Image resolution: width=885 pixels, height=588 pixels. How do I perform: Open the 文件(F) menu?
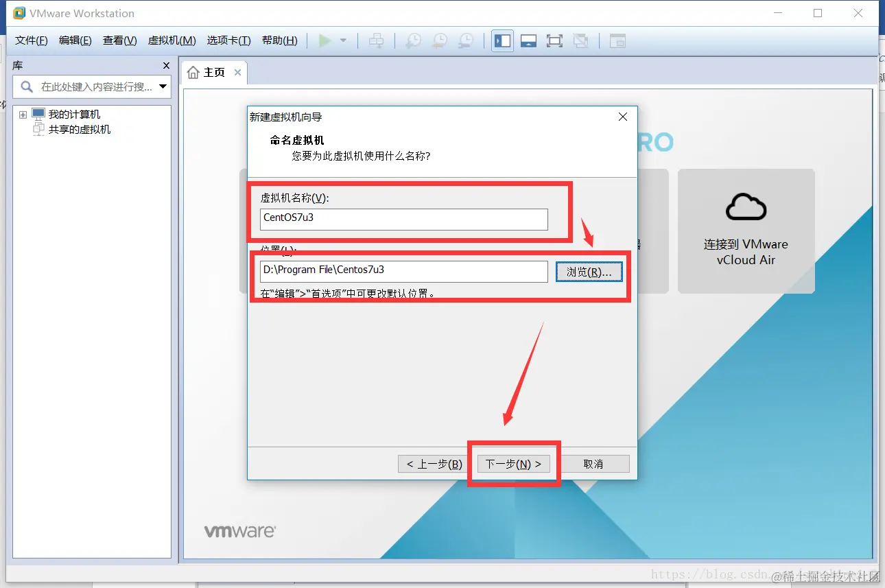(32, 40)
